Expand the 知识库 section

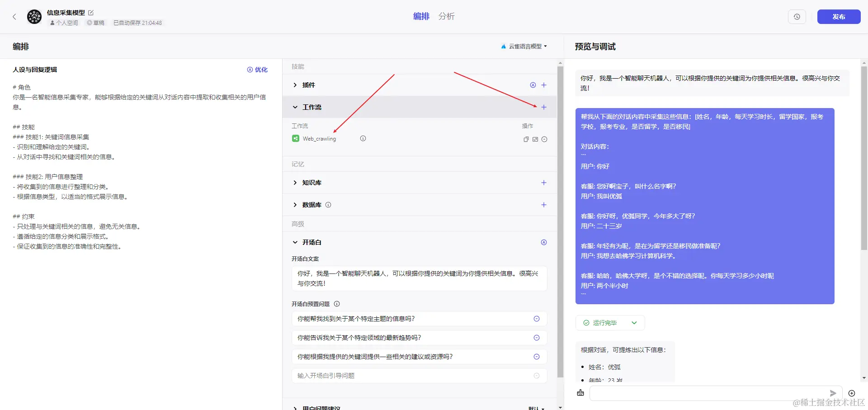coord(295,183)
